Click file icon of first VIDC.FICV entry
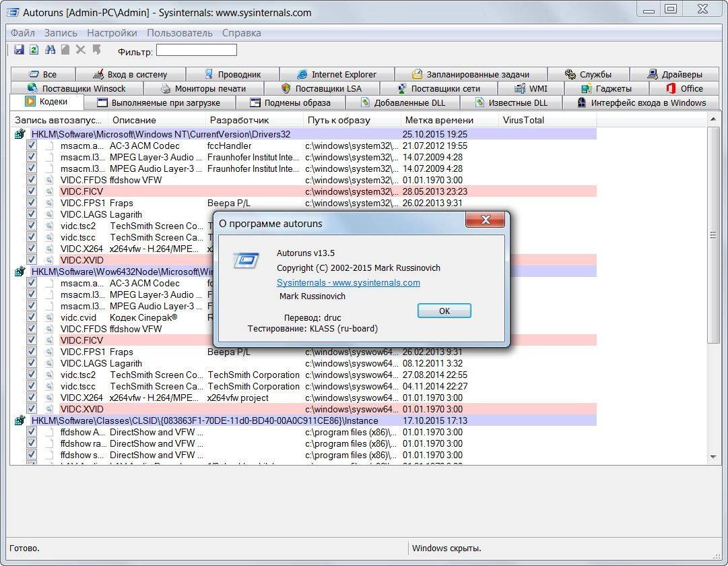 [x=48, y=191]
